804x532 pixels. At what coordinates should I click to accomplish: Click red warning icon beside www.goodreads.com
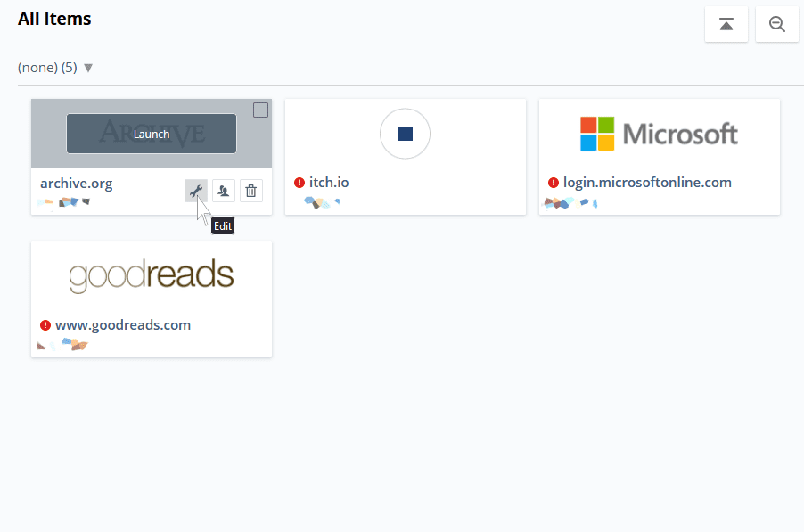[45, 325]
